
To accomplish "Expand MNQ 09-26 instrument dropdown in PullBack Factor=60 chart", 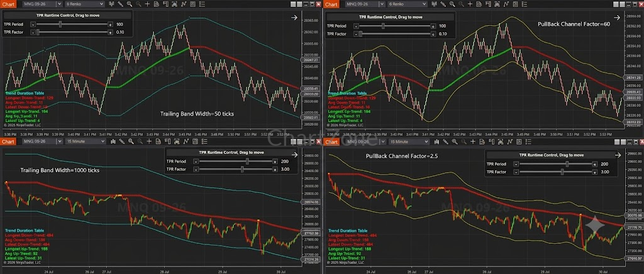I will pyautogui.click(x=382, y=4).
